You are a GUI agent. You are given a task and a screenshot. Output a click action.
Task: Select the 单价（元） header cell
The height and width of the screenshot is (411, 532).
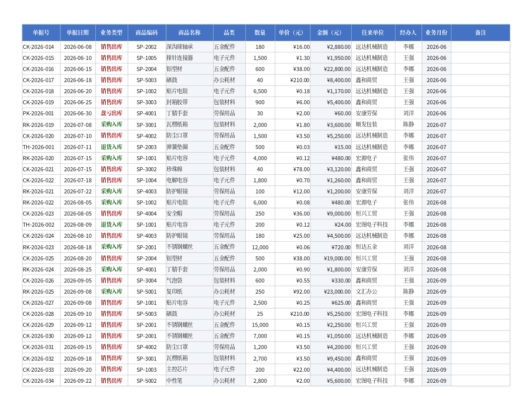point(293,33)
